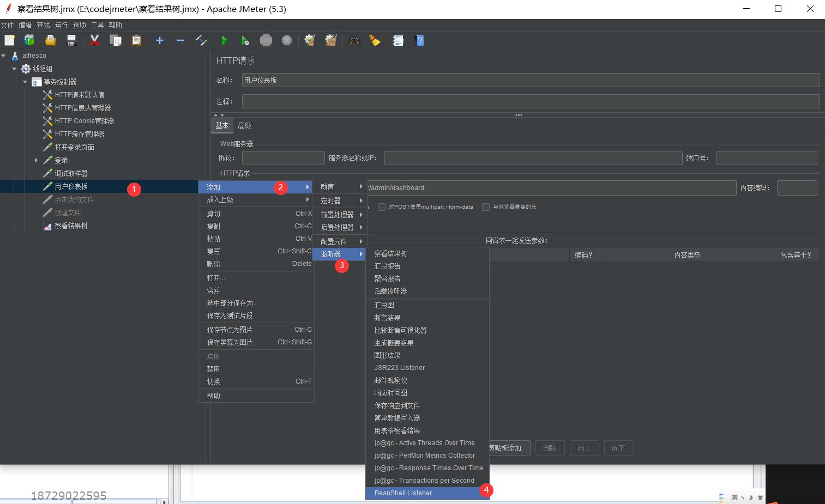Screen dimensions: 825x504
Task: Click the Copy toolbar icon
Action: pyautogui.click(x=116, y=40)
